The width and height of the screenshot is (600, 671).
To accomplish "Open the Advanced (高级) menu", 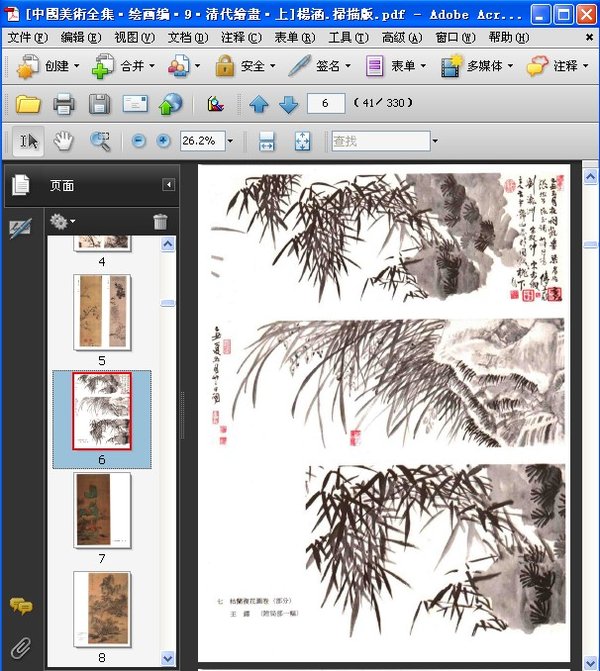I will pos(402,38).
